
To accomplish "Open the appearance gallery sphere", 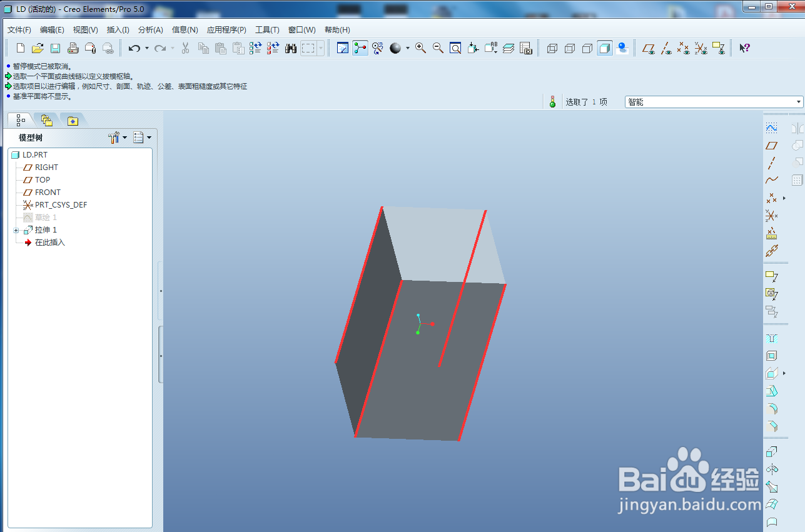I will point(395,48).
